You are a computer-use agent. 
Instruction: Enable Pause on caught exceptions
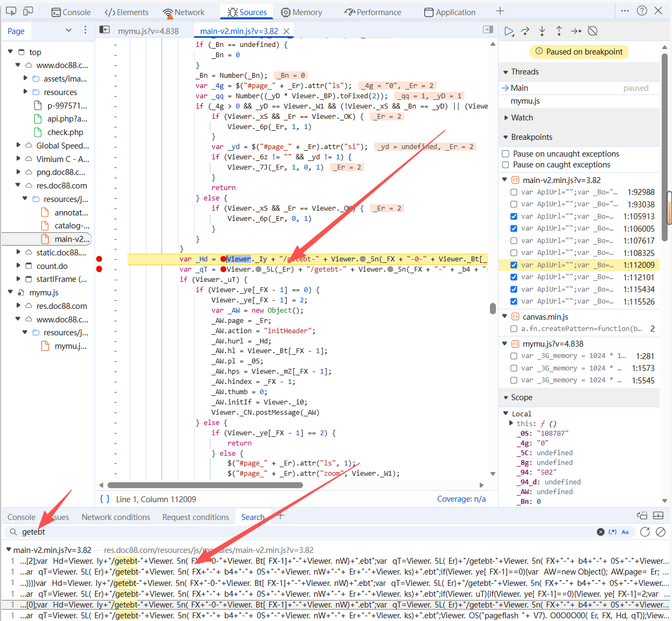tap(506, 165)
